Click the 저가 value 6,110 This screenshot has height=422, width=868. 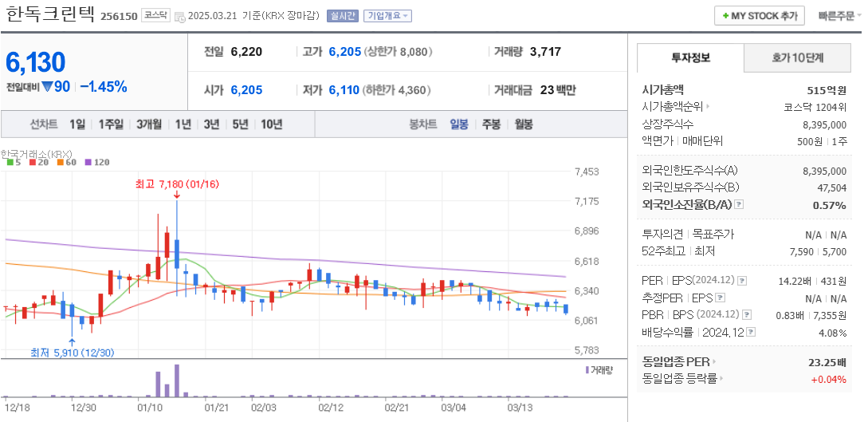(344, 90)
